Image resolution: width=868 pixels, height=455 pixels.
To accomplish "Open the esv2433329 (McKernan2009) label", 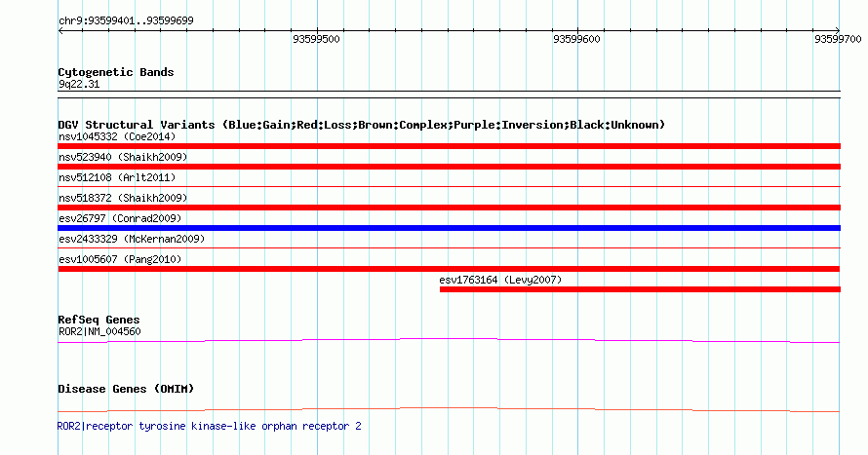I will point(132,239).
